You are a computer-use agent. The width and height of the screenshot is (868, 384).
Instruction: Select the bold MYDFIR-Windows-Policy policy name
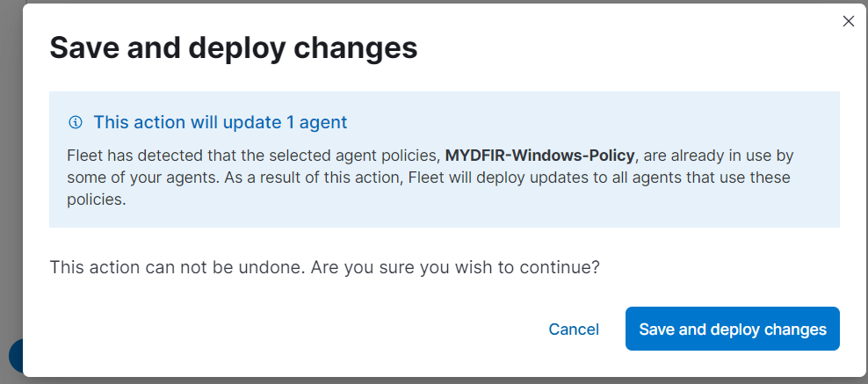click(539, 156)
